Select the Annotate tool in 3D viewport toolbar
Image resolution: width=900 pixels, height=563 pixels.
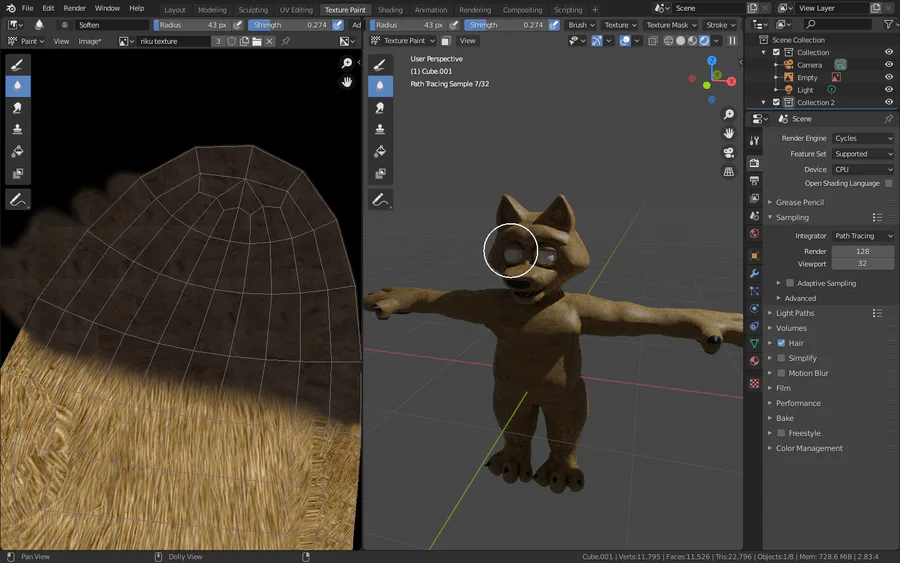click(380, 200)
